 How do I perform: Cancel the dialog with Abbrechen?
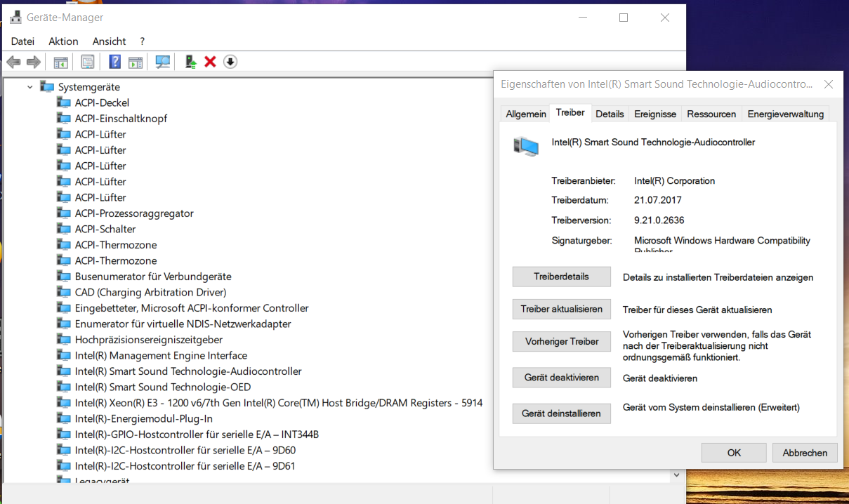(805, 453)
